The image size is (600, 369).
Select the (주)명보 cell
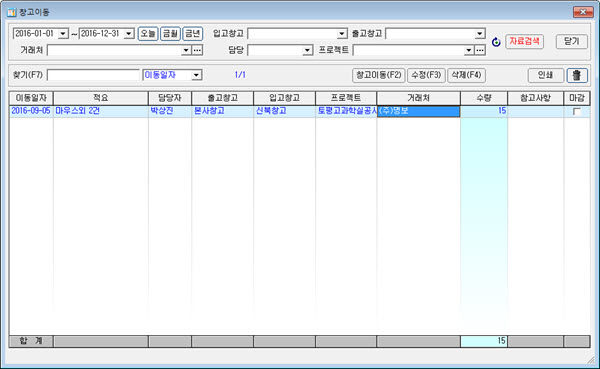click(x=419, y=111)
